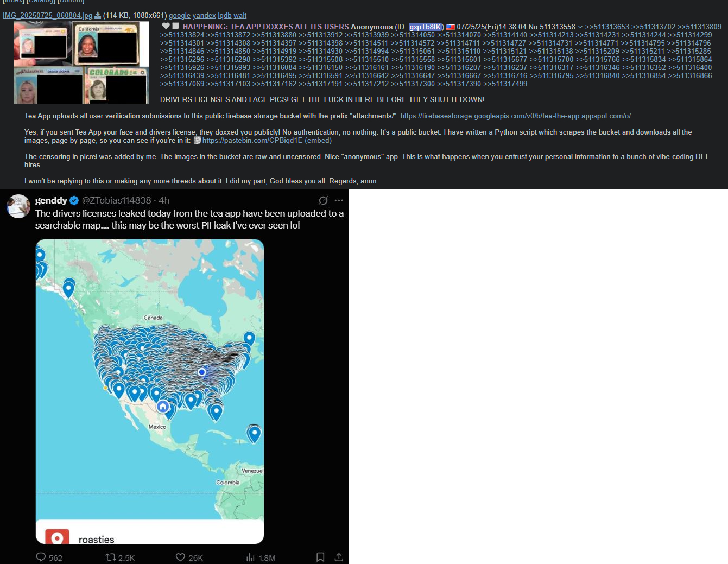Bookmark the genddy tweet

pos(320,557)
